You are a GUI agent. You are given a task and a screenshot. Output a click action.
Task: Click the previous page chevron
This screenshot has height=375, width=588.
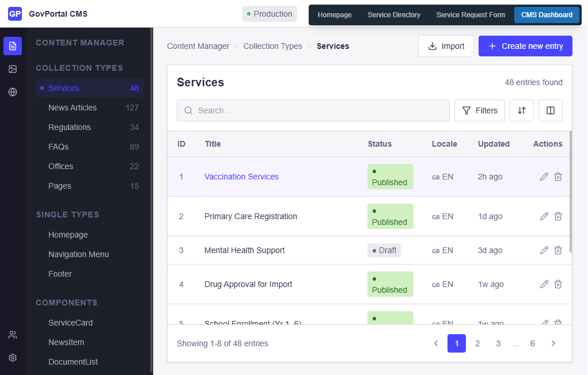436,343
